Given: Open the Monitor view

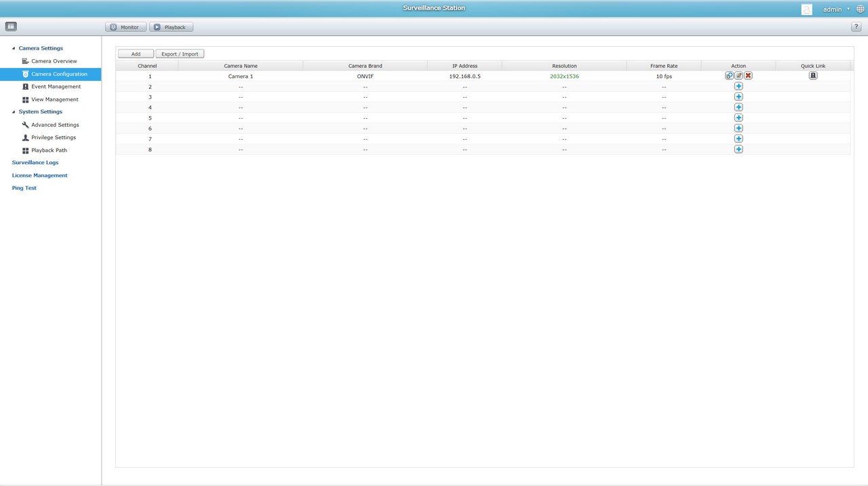Looking at the screenshot, I should point(125,27).
